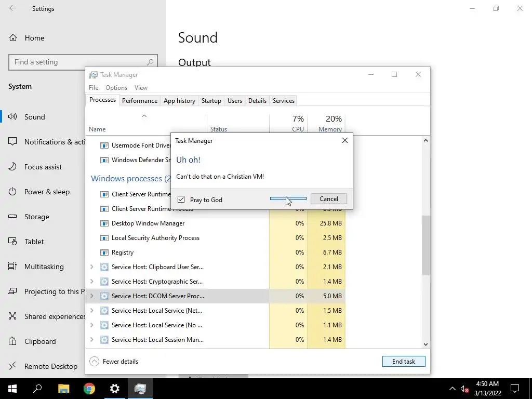Click the Task Manager vertical scrollbar thumb

425,245
